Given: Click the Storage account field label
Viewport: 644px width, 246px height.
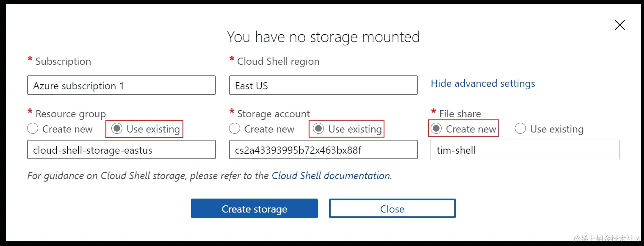Looking at the screenshot, I should pos(274,114).
